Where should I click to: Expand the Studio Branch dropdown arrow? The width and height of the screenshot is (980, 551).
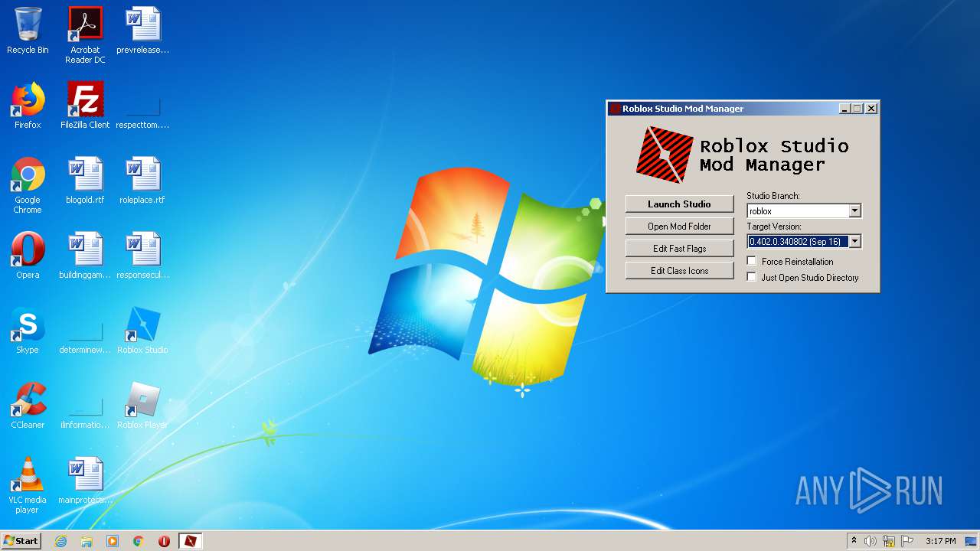(854, 211)
